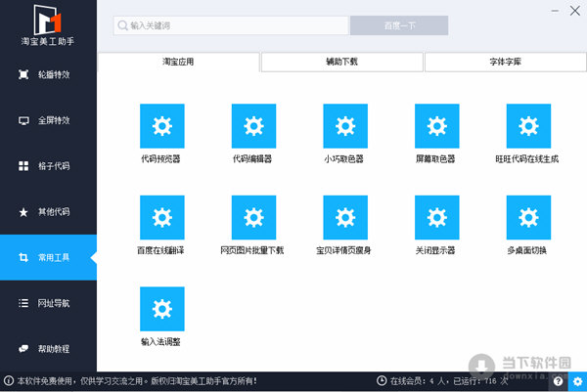Open 旺旺代码在线生成 tool
Screen dimensions: 587x392
(527, 126)
